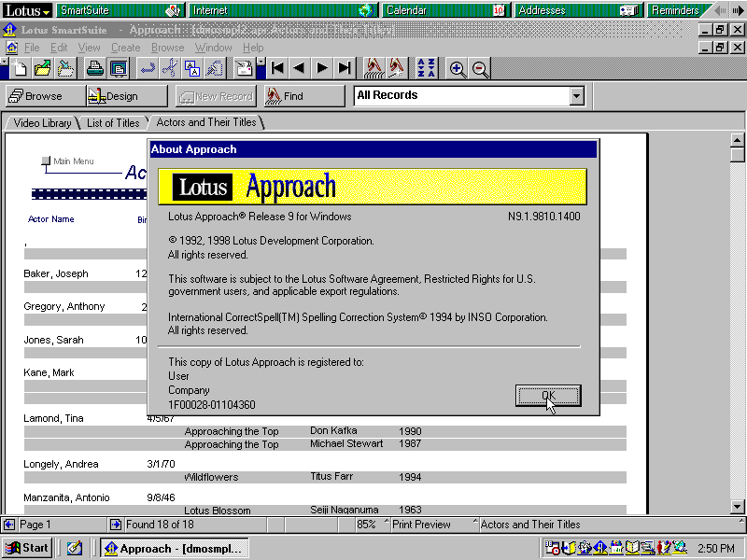
Task: Click the new file toolbar icon
Action: (x=20, y=68)
